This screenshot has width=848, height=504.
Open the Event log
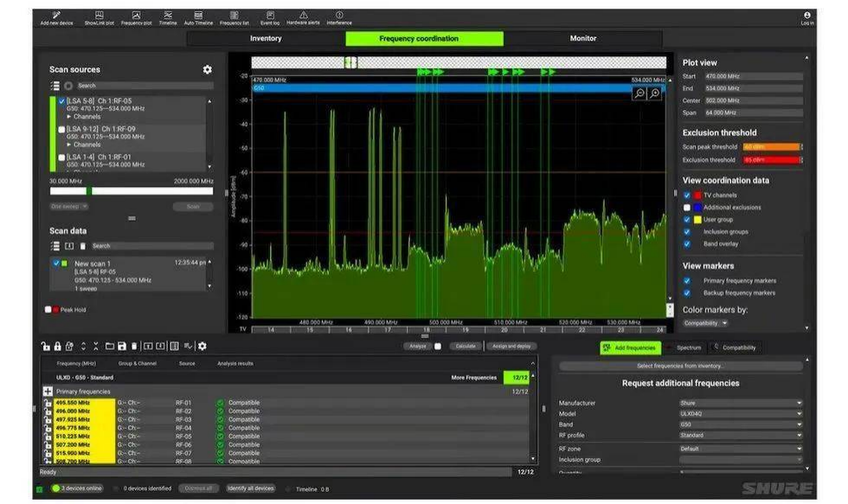(270, 18)
